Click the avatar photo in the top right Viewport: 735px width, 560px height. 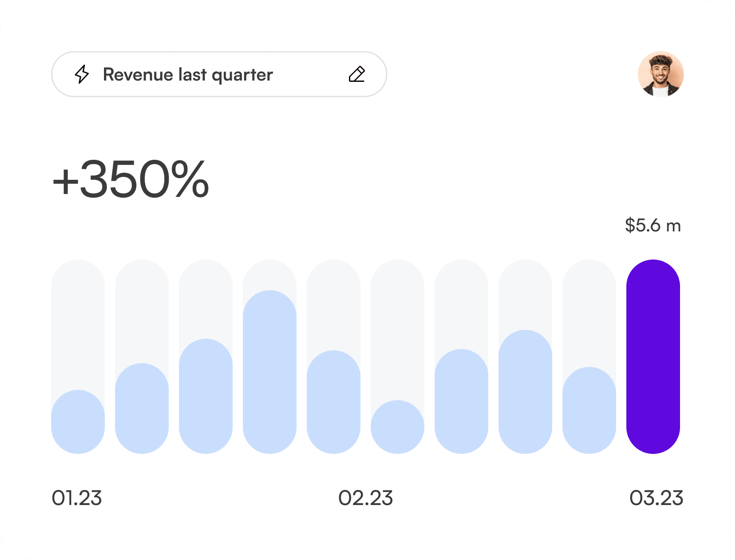point(661,74)
